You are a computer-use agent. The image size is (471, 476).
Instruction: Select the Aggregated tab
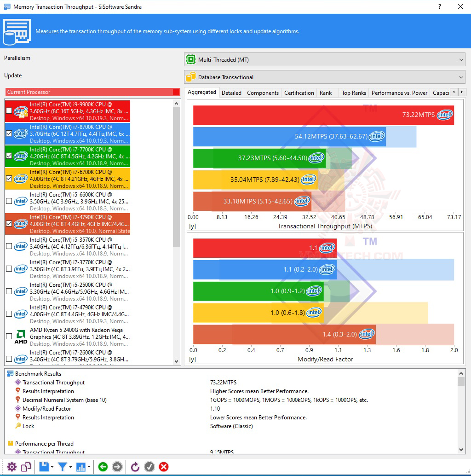pos(201,92)
